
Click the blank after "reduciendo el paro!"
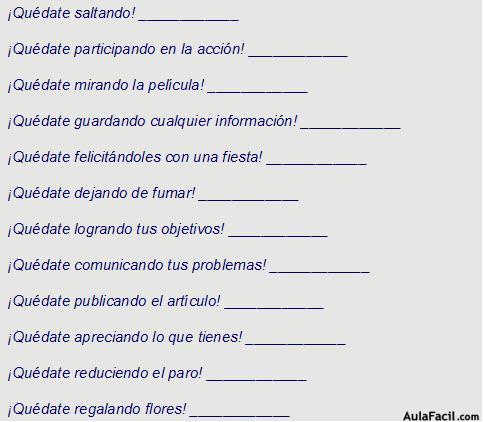coord(256,377)
